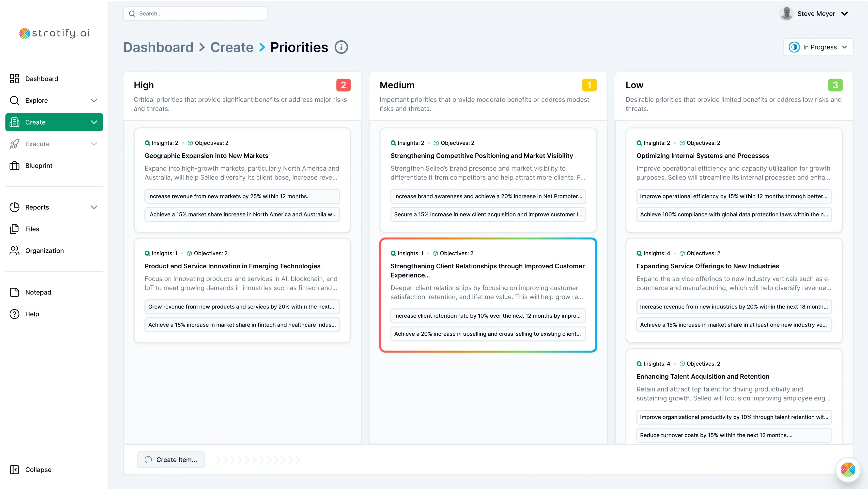
Task: Expand the Explore menu chevron
Action: (94, 100)
